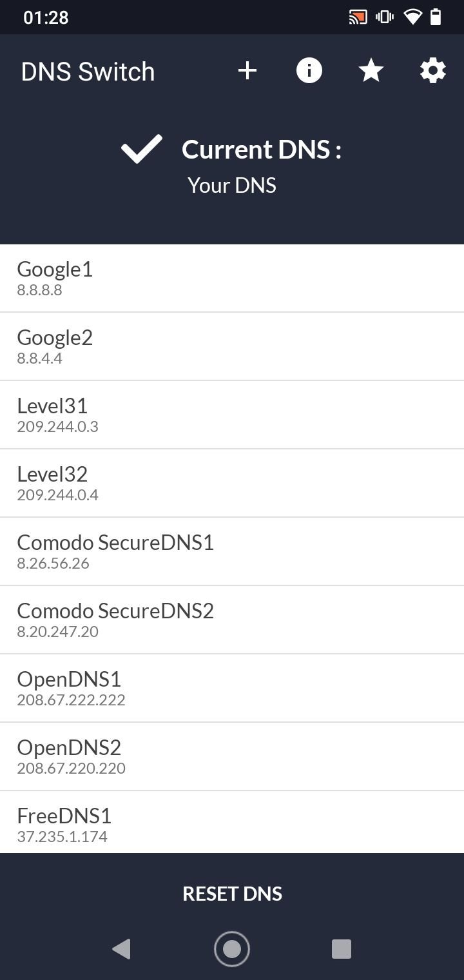Switch to Comodo SecureDNS1
This screenshot has width=464, height=980.
(x=232, y=552)
